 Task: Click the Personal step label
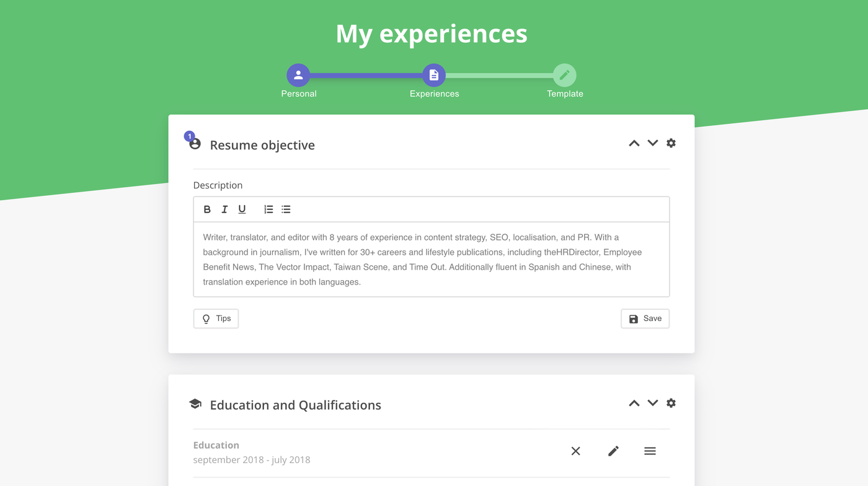tap(299, 94)
